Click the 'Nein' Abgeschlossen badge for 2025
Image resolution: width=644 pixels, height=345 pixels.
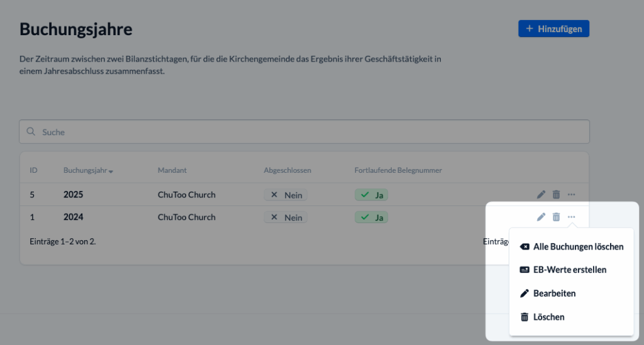(286, 195)
